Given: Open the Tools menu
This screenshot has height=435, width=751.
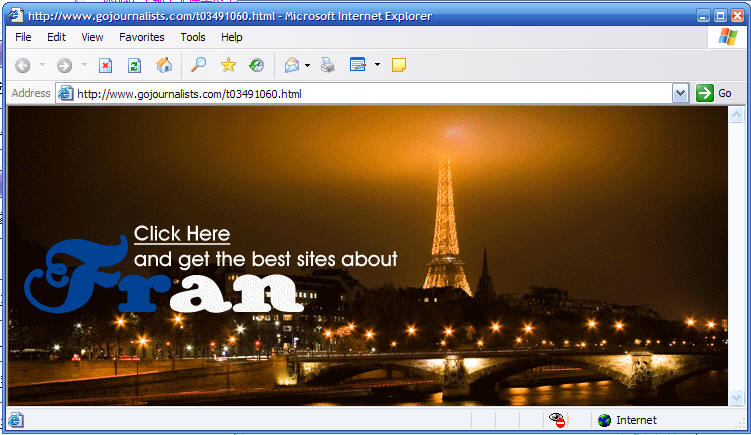Looking at the screenshot, I should point(193,37).
